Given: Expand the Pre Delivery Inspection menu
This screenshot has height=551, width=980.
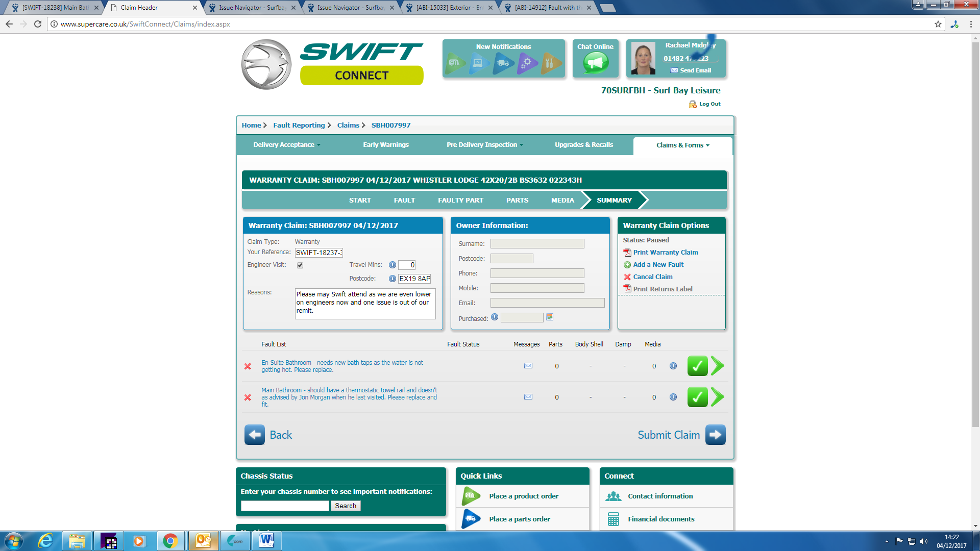Looking at the screenshot, I should tap(484, 145).
